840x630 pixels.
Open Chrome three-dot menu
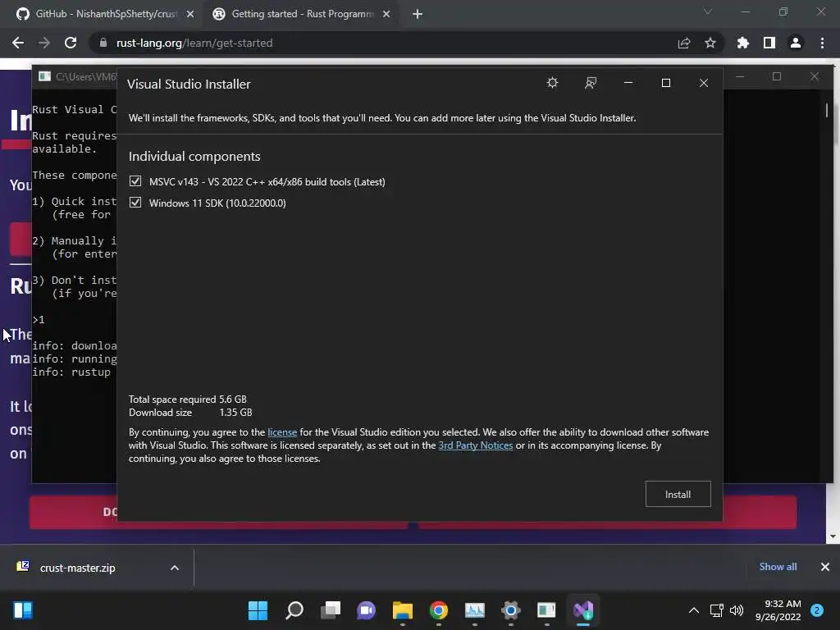[822, 43]
